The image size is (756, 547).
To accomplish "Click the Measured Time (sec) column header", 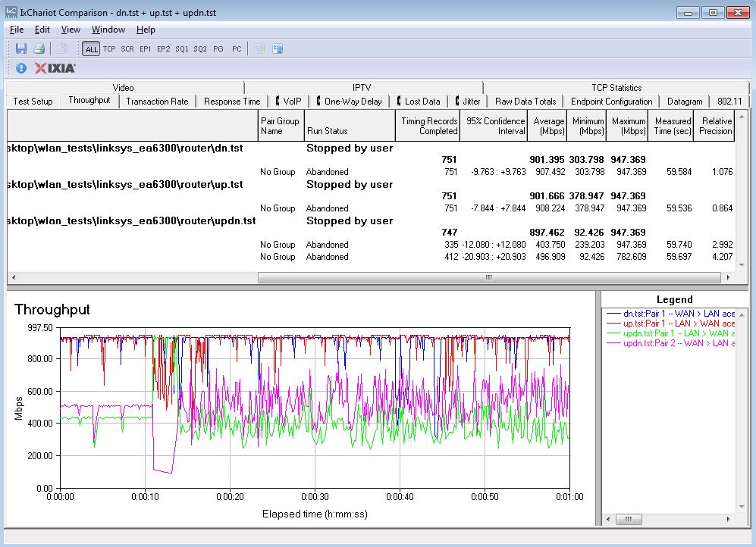I will (x=671, y=126).
